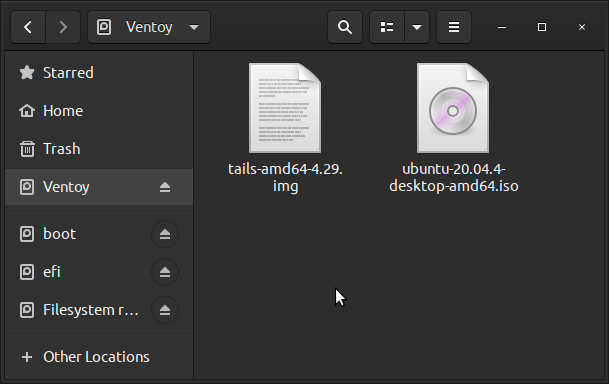Open Filesystem root volume in sidebar
The height and width of the screenshot is (384, 609).
(x=99, y=310)
